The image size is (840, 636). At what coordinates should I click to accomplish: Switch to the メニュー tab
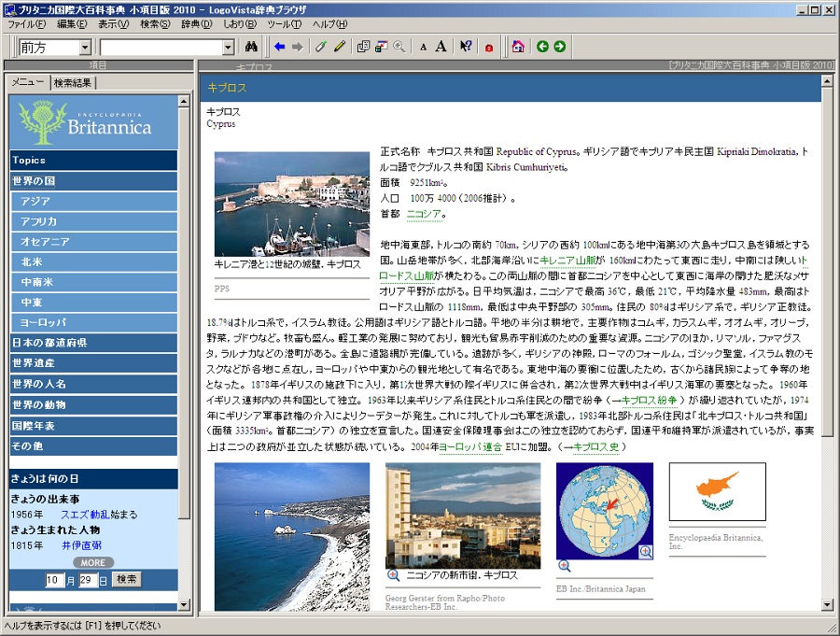click(x=28, y=82)
